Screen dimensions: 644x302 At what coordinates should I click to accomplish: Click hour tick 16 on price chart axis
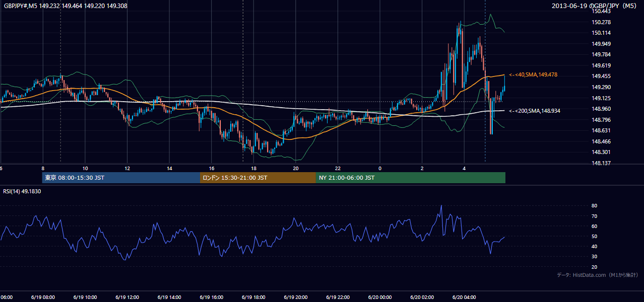pos(212,168)
